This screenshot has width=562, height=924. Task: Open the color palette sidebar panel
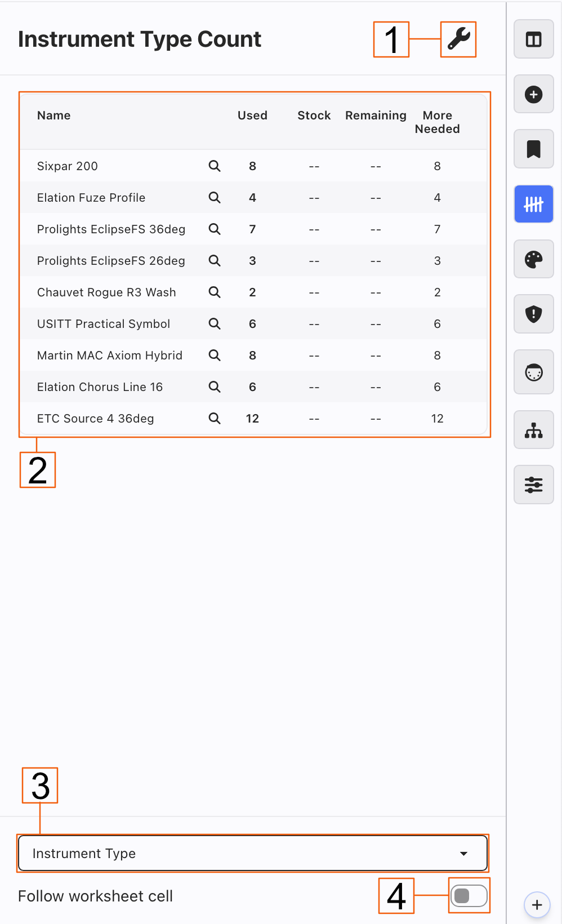click(x=533, y=259)
